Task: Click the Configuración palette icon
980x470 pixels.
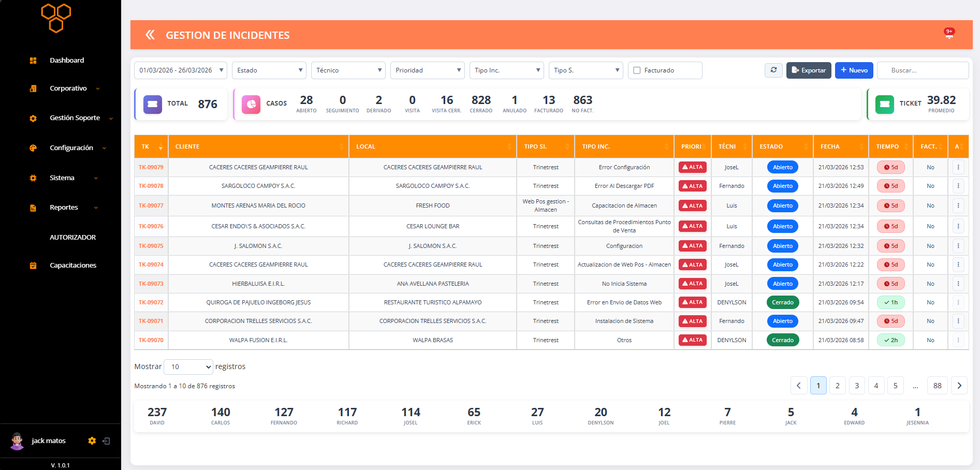Action: [x=33, y=148]
